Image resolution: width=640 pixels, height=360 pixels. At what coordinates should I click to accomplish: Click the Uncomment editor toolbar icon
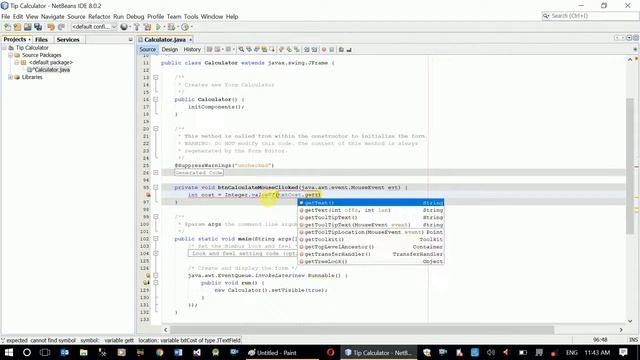pos(349,49)
